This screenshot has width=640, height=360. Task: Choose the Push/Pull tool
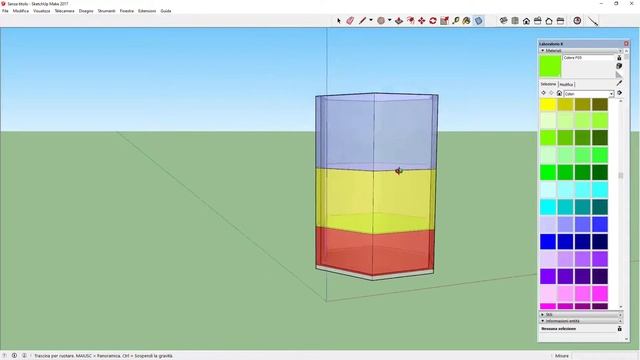tap(399, 20)
